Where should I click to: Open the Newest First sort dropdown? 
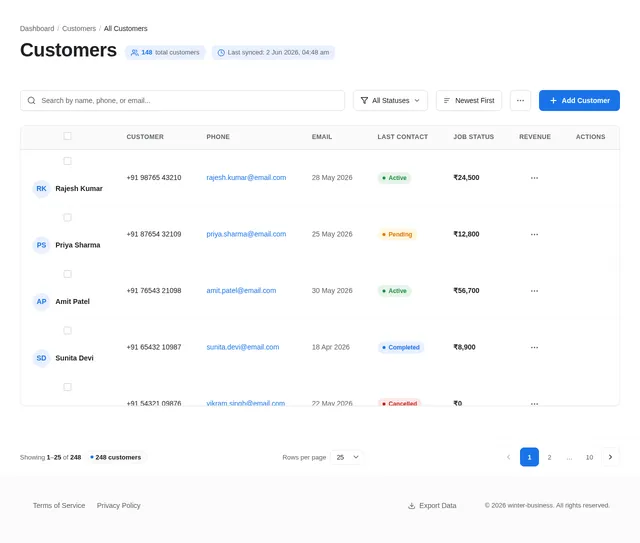469,100
